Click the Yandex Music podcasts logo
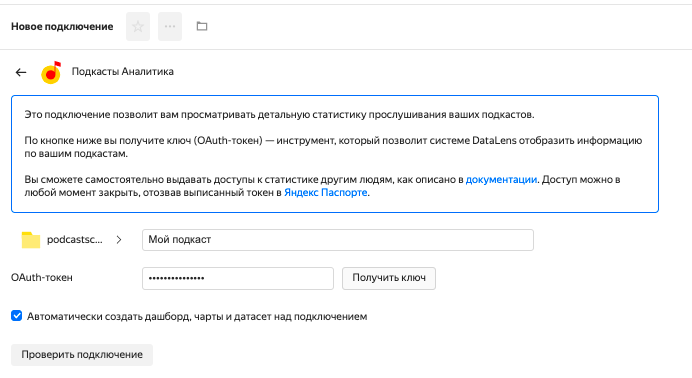 click(51, 72)
